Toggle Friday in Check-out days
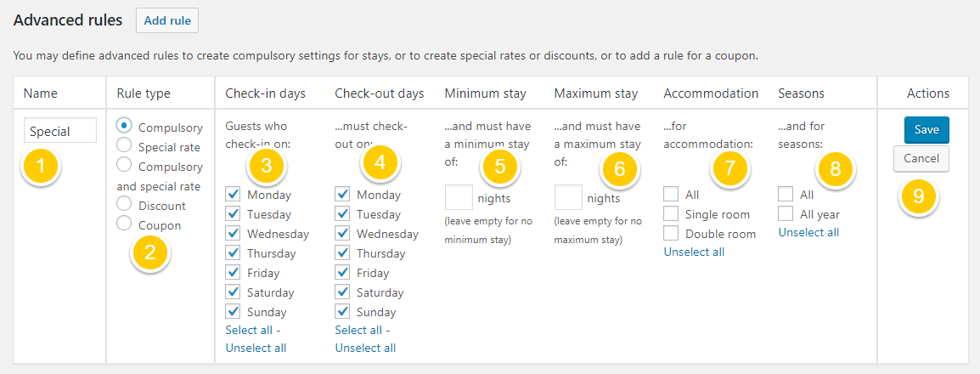This screenshot has height=374, width=980. coord(342,273)
